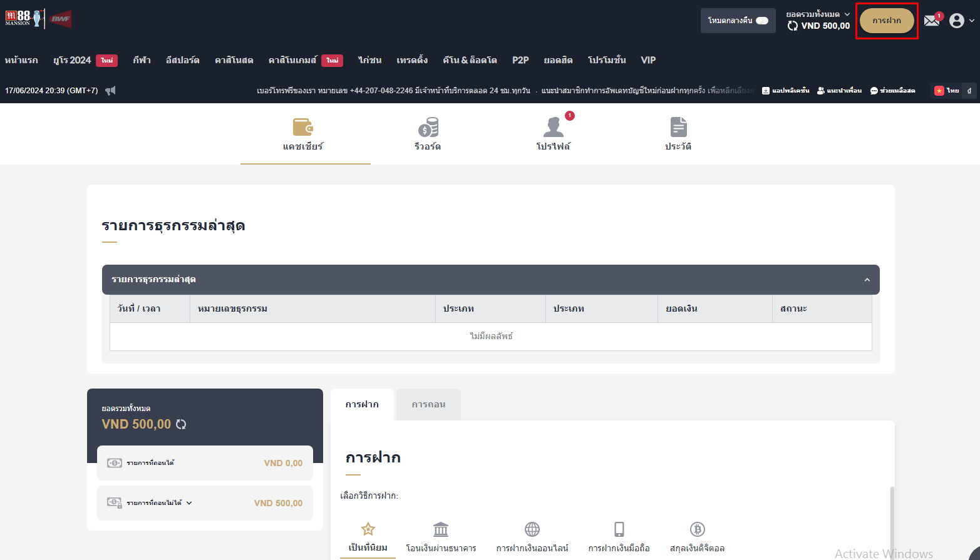Click the refresh icon beside the wallet balance
Screen dimensions: 980x560
181,424
